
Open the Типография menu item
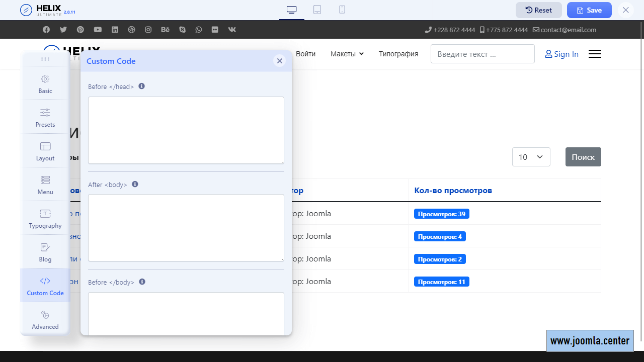[398, 54]
